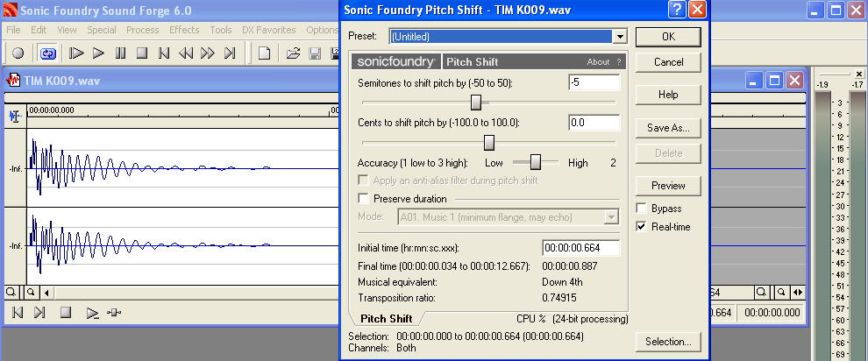The width and height of the screenshot is (868, 361).
Task: Toggle the anti-alias filter checkbox
Action: click(x=364, y=180)
